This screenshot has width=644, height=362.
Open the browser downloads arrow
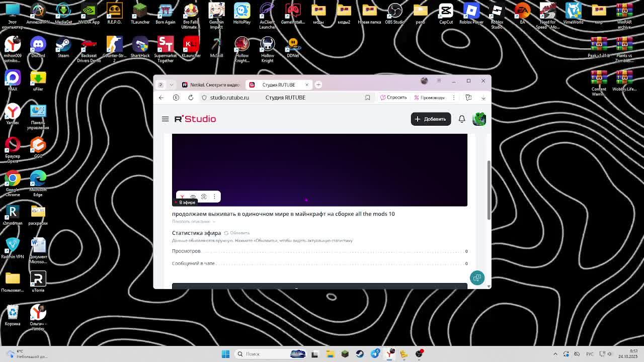[x=483, y=98]
